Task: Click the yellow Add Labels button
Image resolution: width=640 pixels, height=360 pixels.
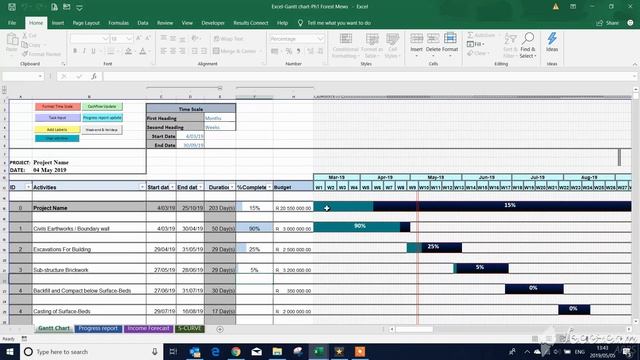Action: point(58,129)
